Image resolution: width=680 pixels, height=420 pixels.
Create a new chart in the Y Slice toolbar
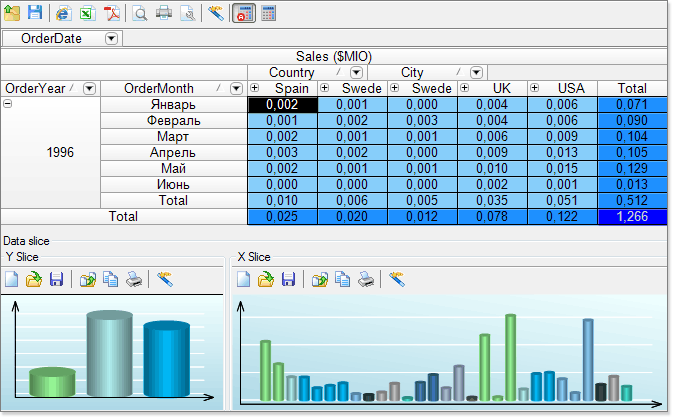(x=12, y=279)
